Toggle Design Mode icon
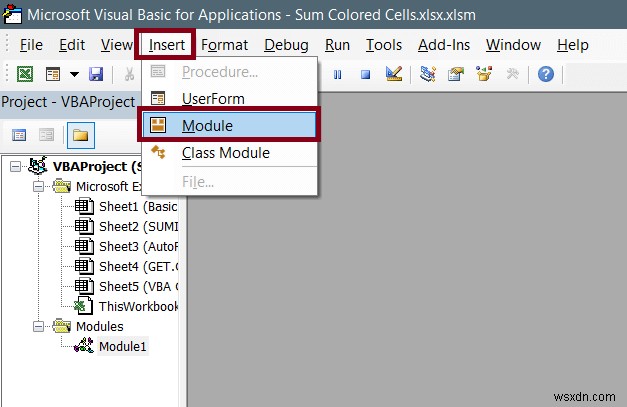Image resolution: width=627 pixels, height=407 pixels. tap(393, 74)
